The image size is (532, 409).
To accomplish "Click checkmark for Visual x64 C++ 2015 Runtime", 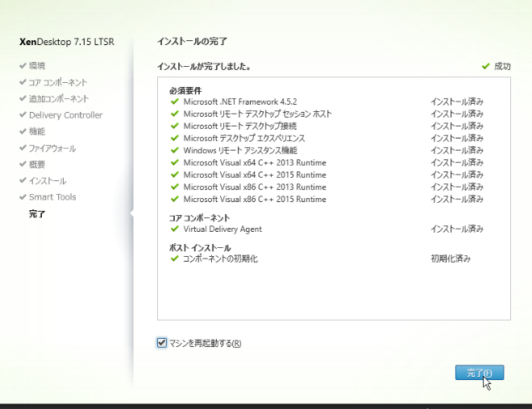I will pos(175,175).
